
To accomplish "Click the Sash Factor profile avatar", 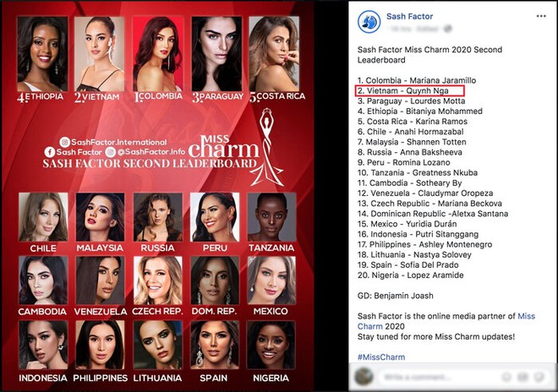I will (369, 22).
